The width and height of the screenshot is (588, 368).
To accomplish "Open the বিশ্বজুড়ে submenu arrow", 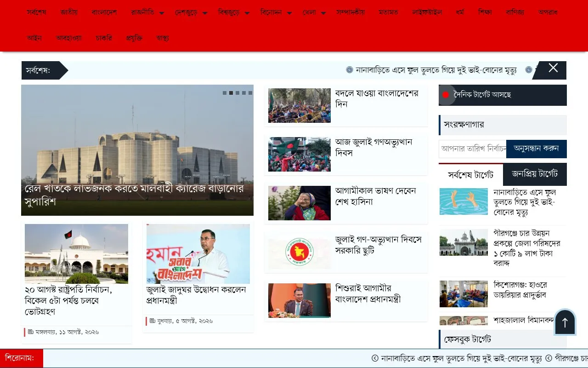I will tap(247, 13).
